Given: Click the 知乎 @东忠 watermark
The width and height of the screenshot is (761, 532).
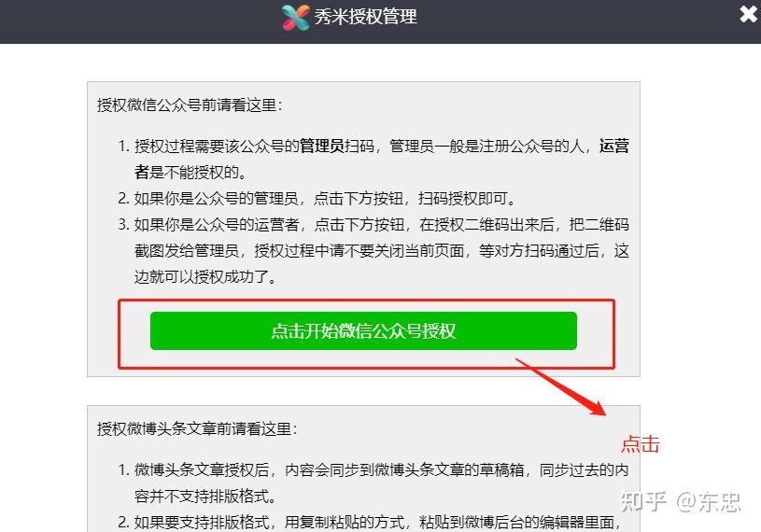Looking at the screenshot, I should 681,501.
